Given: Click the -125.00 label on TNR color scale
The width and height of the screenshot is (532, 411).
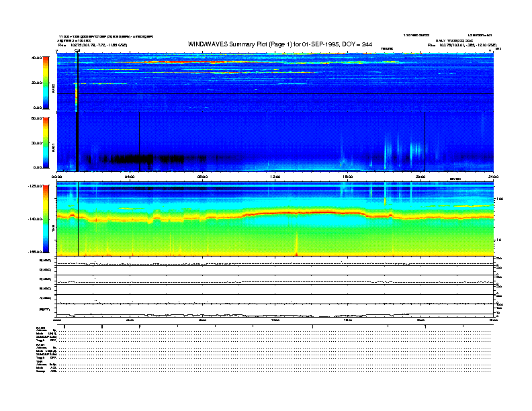Looking at the screenshot, I should coord(35,186).
